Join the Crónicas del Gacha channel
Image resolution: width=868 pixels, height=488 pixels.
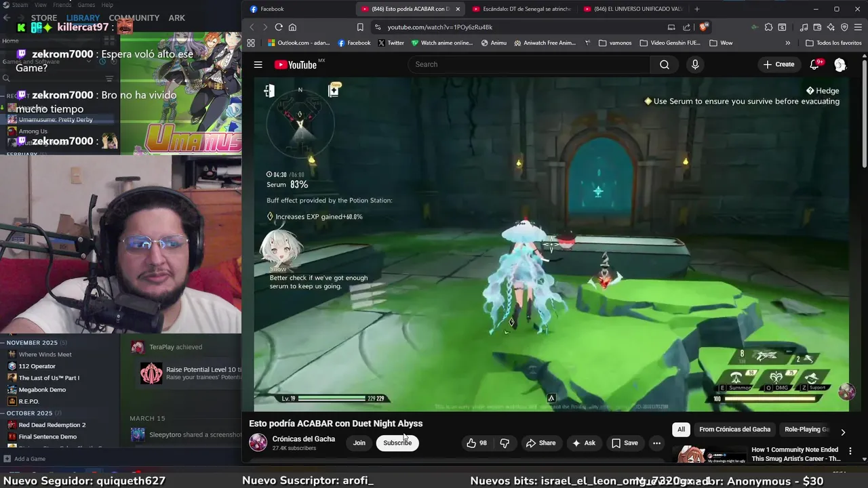[359, 443]
